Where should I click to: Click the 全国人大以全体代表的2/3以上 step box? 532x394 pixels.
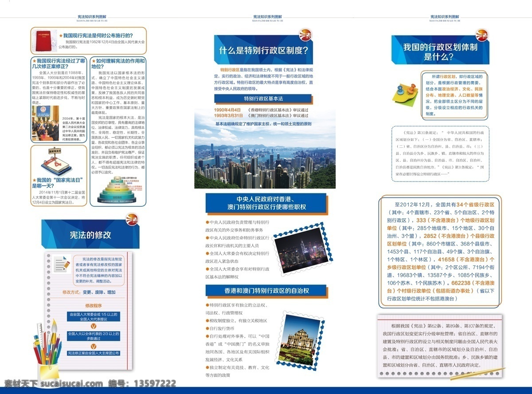point(94,335)
